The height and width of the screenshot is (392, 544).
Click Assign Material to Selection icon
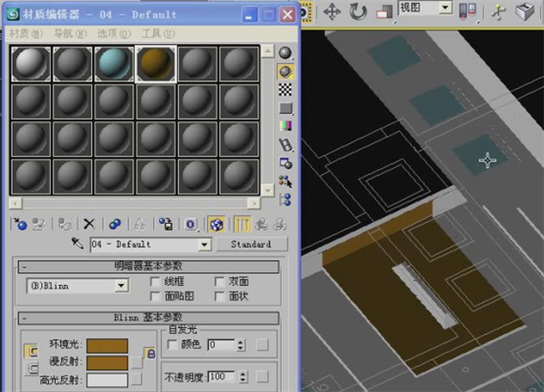[65, 224]
